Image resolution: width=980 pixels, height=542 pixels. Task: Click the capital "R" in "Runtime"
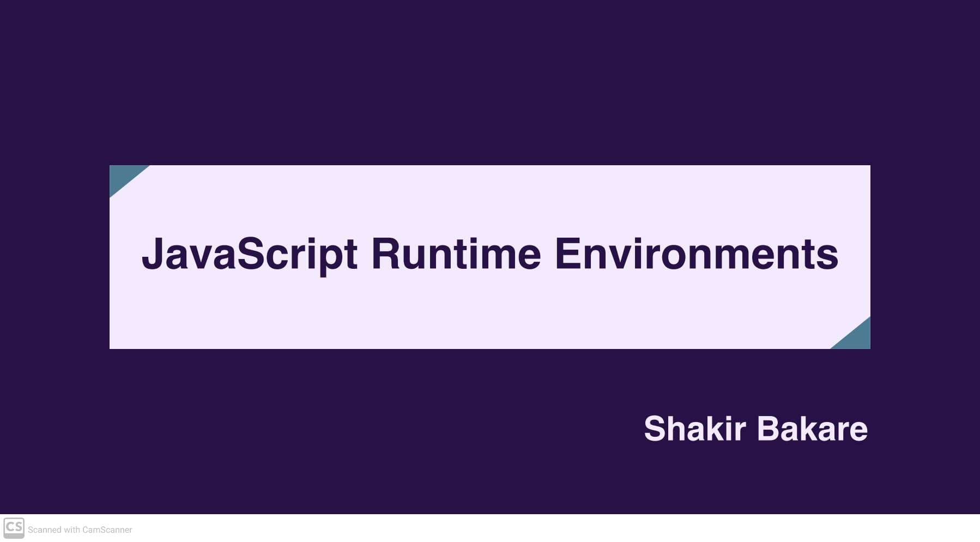385,254
